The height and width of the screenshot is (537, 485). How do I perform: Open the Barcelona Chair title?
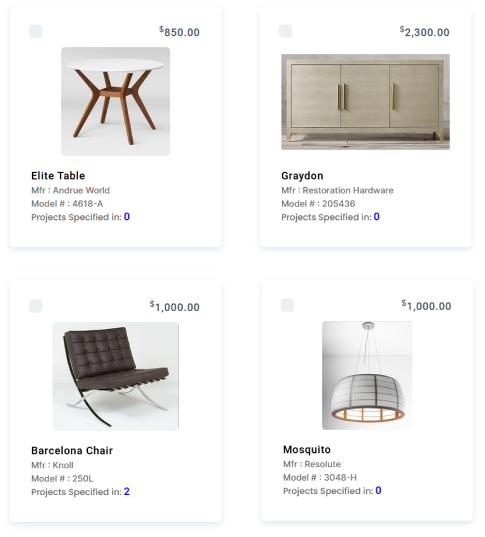[x=72, y=450]
